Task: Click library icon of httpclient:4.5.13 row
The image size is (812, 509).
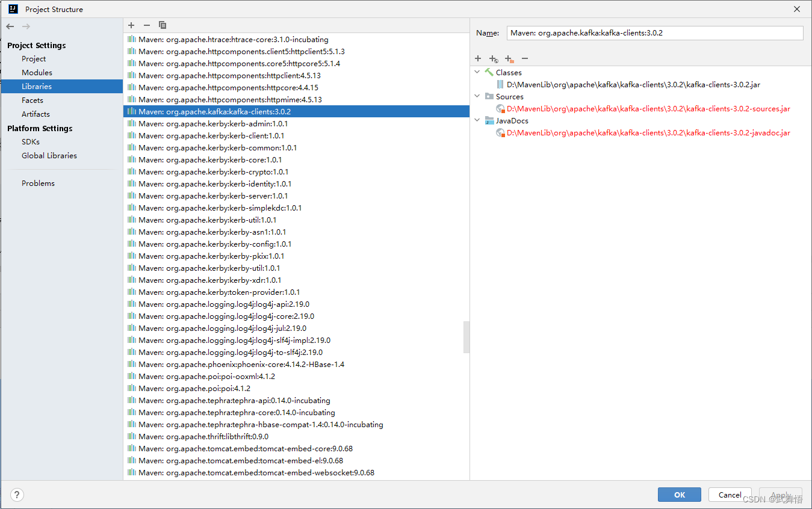Action: [x=132, y=75]
